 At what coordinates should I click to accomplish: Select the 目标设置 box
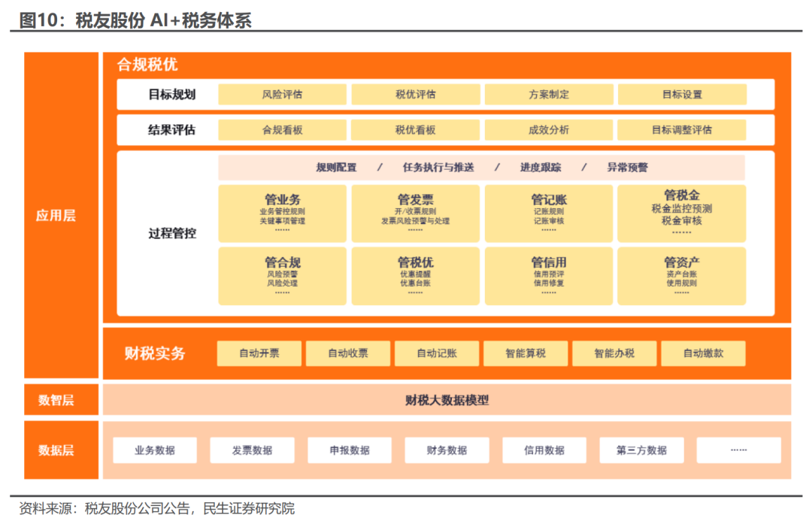(x=682, y=94)
